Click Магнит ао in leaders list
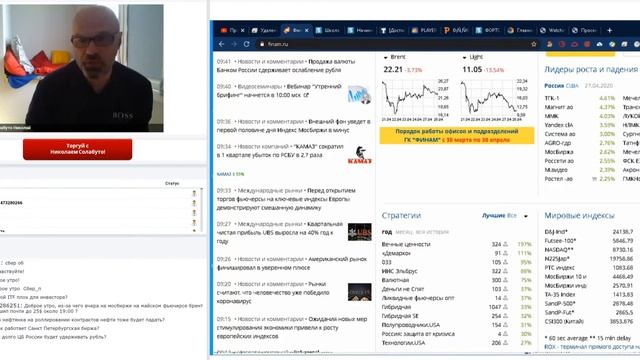This screenshot has width=640, height=360. [559, 107]
